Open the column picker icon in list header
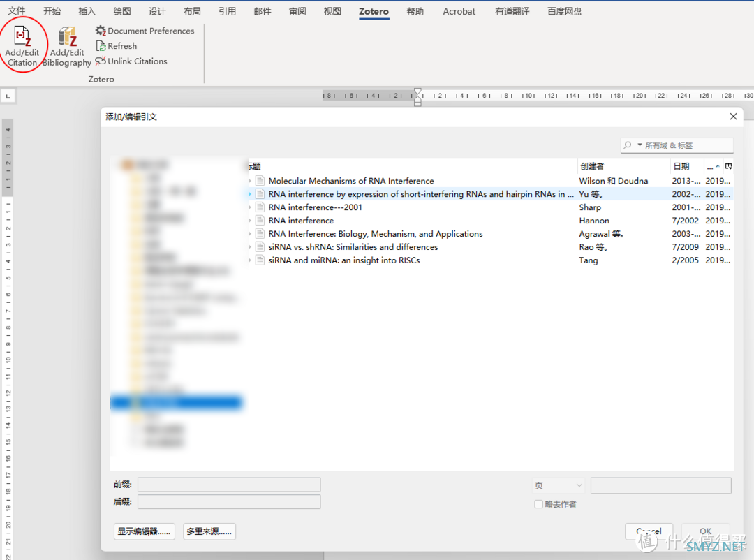Image resolution: width=754 pixels, height=560 pixels. click(728, 166)
